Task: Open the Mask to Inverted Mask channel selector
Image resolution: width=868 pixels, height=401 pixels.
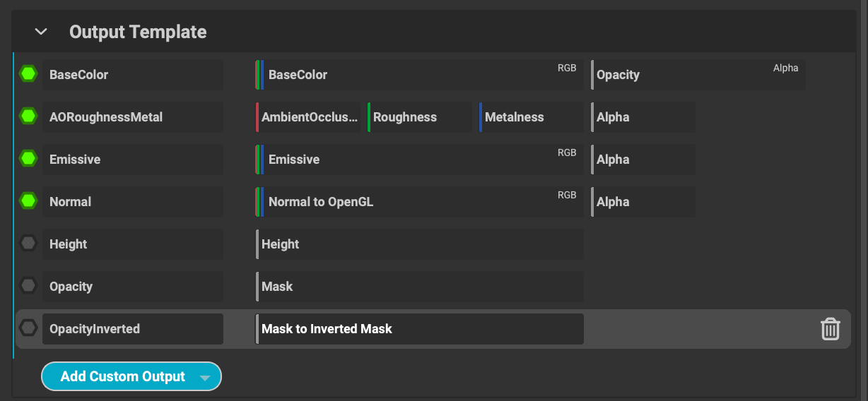Action: [x=420, y=329]
